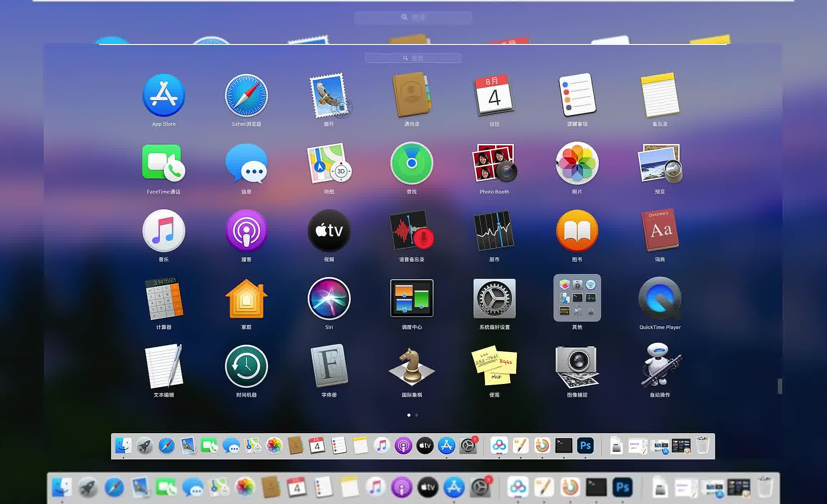Open Baidu cloud icon in sharp inner Dock
This screenshot has width=827, height=504.
tap(499, 446)
